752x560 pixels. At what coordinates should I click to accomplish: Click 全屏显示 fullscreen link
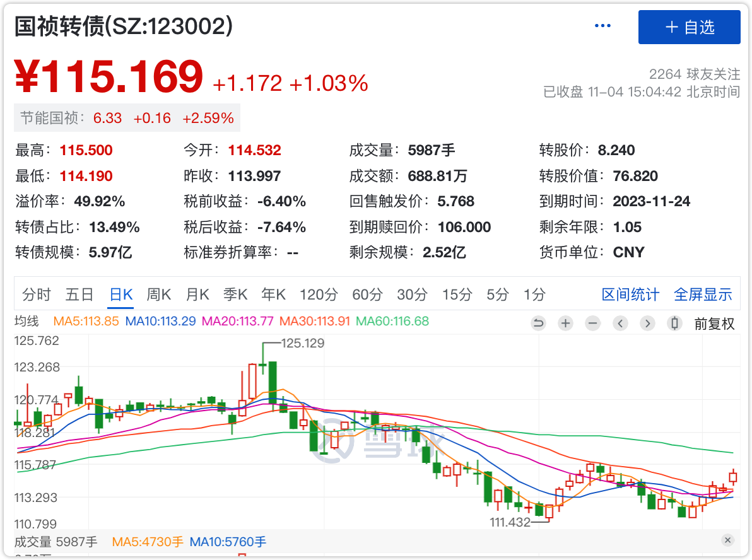tap(703, 295)
